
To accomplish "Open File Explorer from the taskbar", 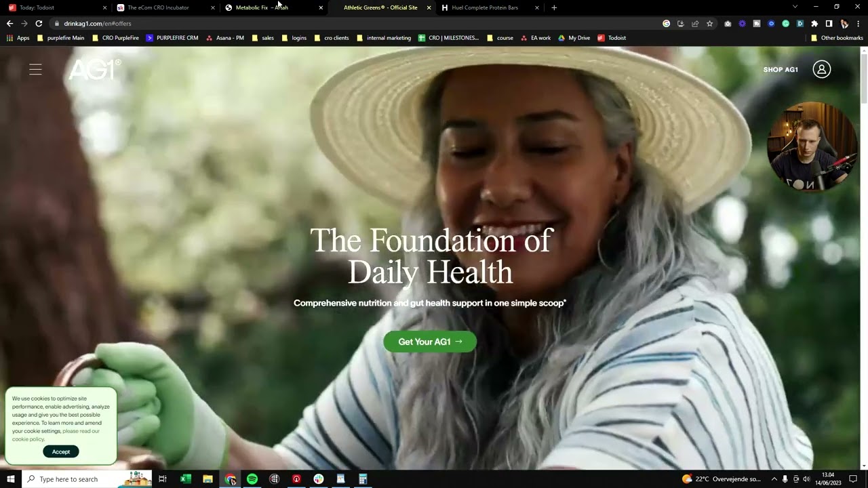I will (208, 479).
